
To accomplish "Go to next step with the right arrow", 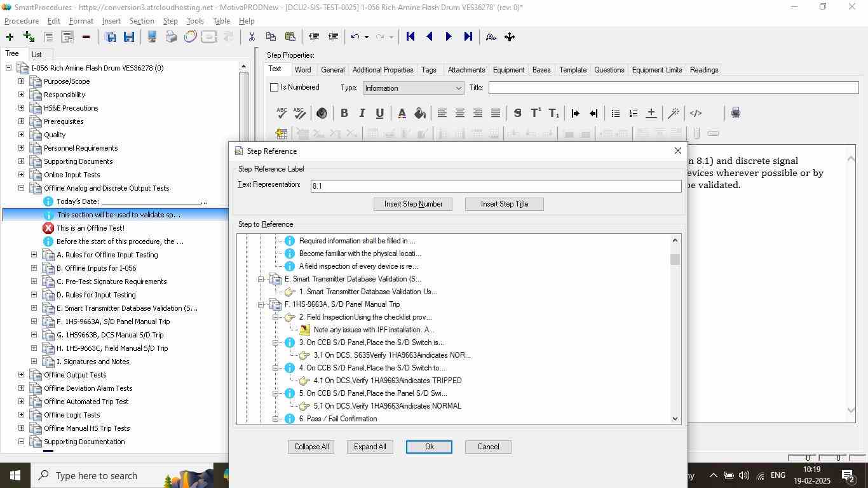I will click(449, 37).
